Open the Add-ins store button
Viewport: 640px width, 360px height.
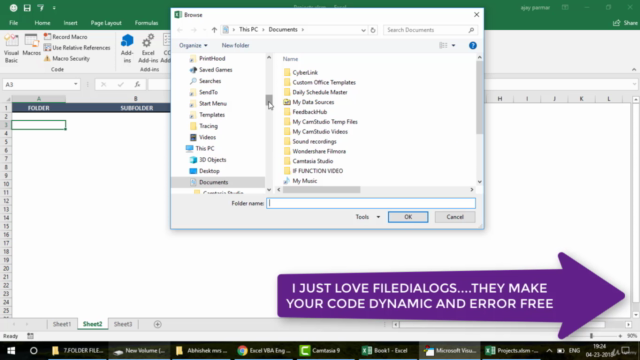click(127, 48)
